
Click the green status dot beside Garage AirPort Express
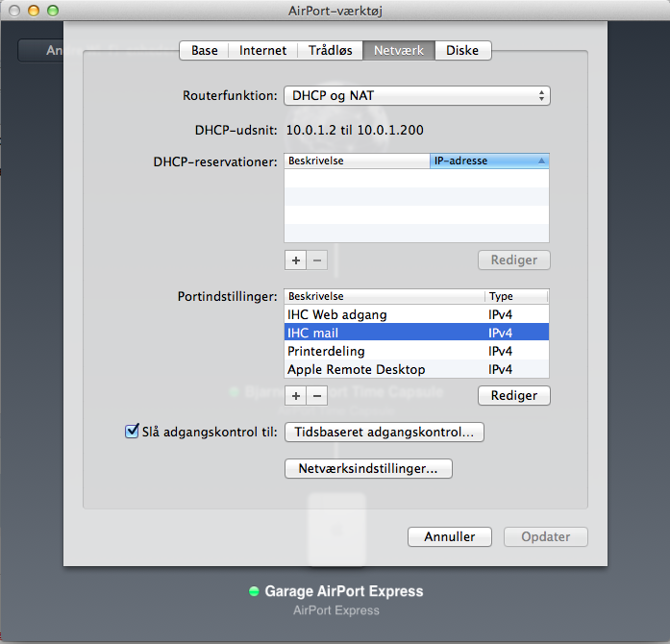pyautogui.click(x=254, y=592)
